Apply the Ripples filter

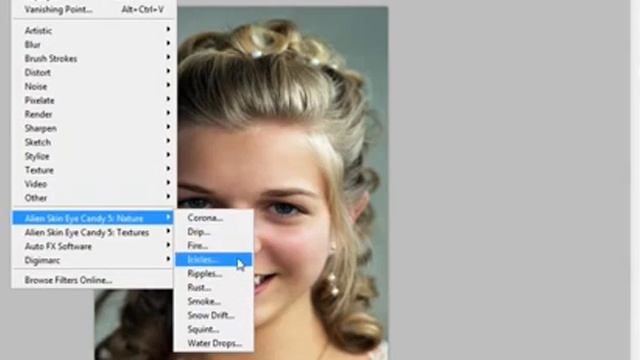pyautogui.click(x=213, y=273)
